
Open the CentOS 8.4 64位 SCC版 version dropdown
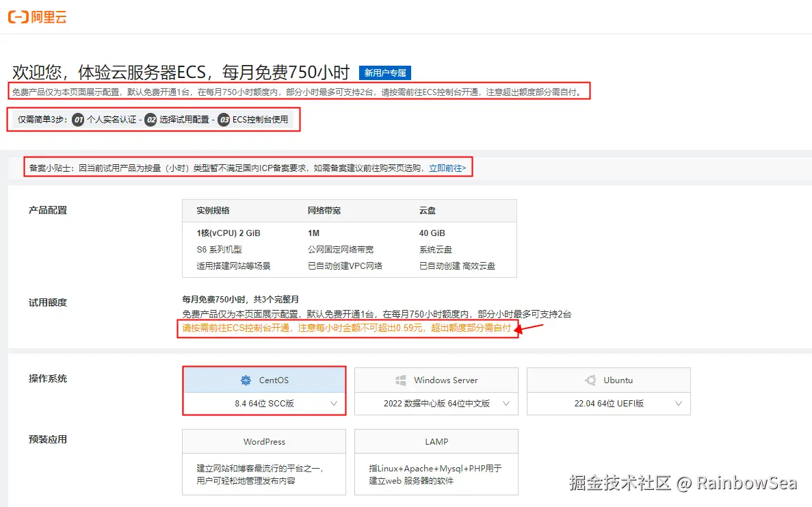[x=264, y=404]
